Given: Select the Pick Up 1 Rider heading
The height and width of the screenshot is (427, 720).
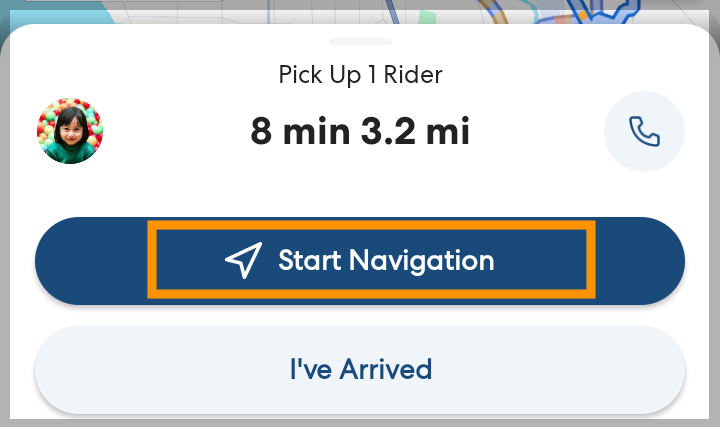Looking at the screenshot, I should pos(360,75).
